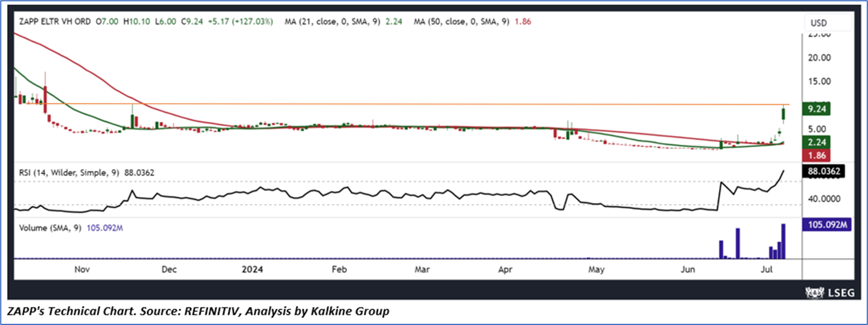Click the 105.092M value in the Volume legend

click(x=105, y=227)
